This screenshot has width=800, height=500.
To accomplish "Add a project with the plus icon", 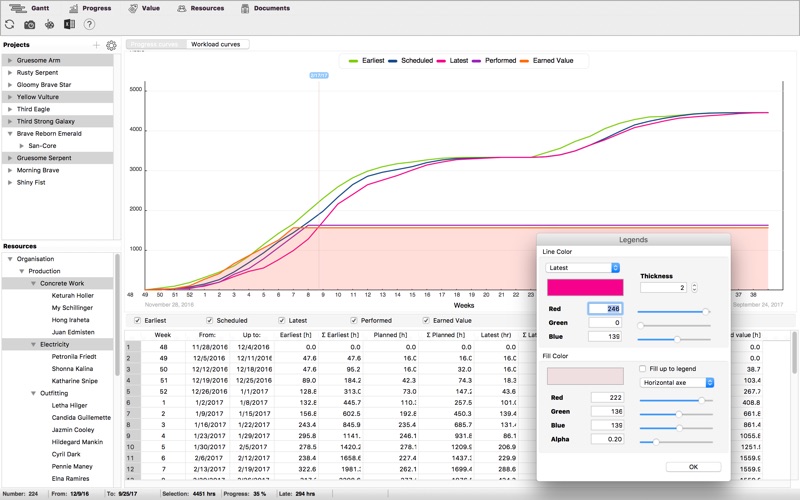I will tap(96, 45).
